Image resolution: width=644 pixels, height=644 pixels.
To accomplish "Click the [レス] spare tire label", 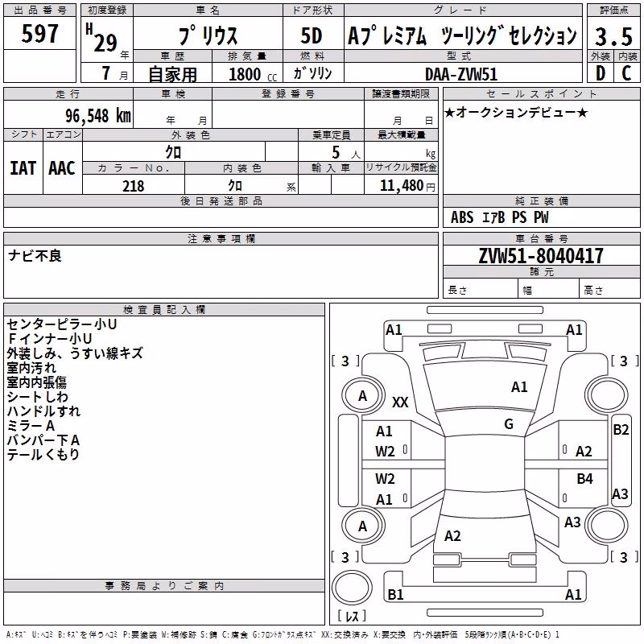I will coord(352,616).
